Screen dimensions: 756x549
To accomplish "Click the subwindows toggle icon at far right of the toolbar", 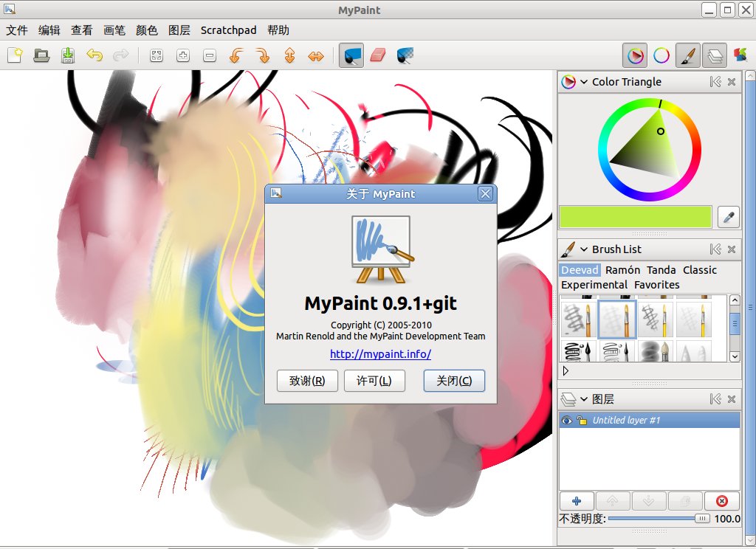I will 740,55.
